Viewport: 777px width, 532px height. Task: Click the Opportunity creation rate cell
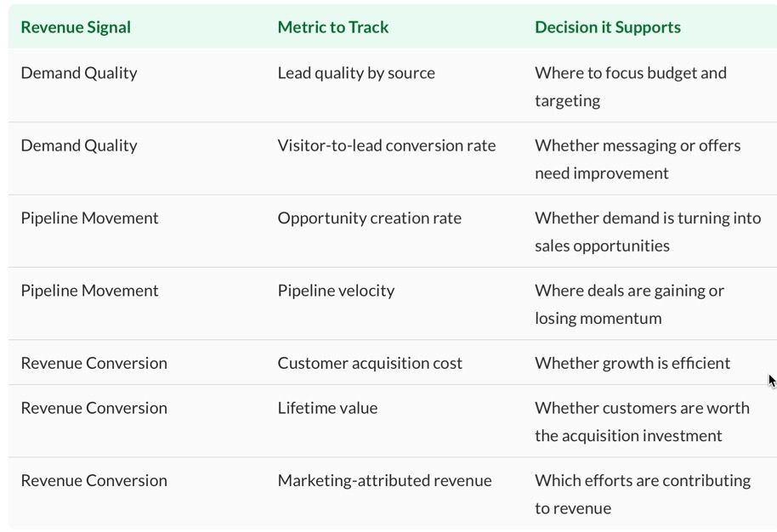(369, 218)
